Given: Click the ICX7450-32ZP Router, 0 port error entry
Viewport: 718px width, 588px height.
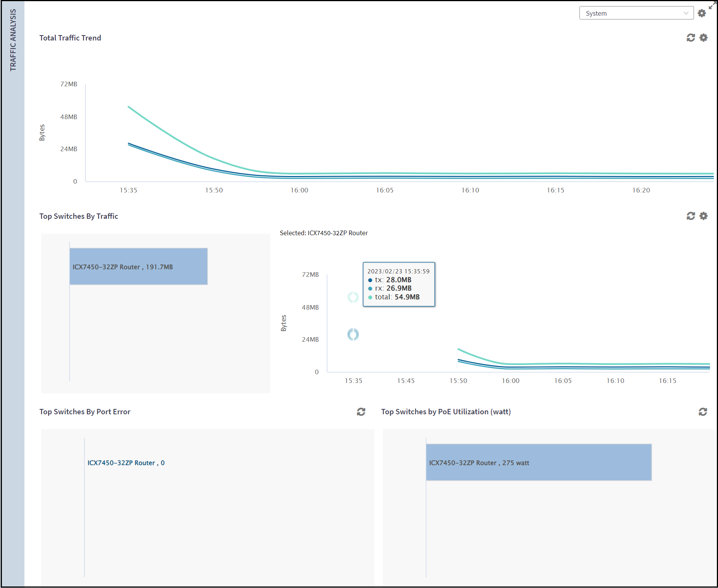Looking at the screenshot, I should pyautogui.click(x=126, y=463).
